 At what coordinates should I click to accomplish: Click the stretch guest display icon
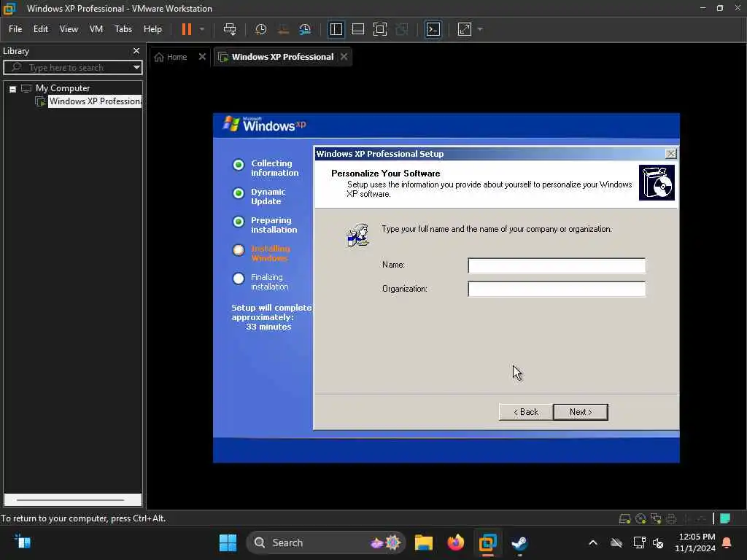465,29
